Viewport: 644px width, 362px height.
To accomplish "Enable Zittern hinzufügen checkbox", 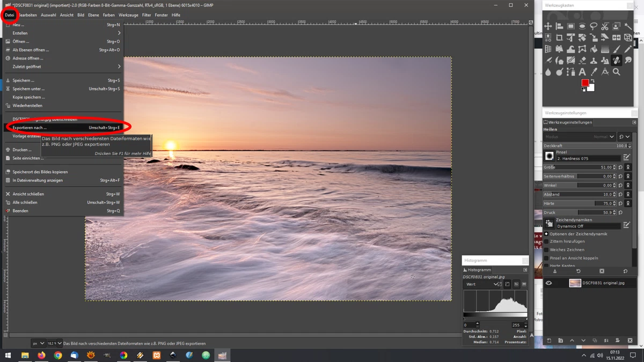I will coord(546,241).
